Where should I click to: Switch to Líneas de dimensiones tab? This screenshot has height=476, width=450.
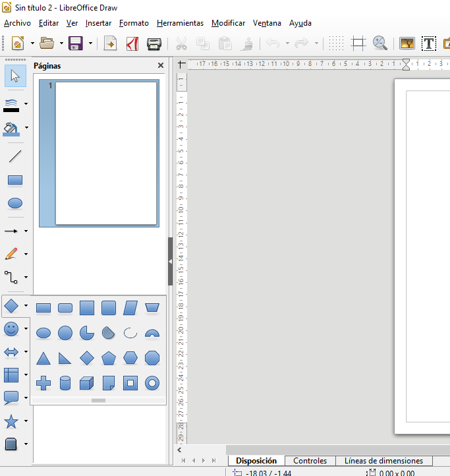pos(384,461)
